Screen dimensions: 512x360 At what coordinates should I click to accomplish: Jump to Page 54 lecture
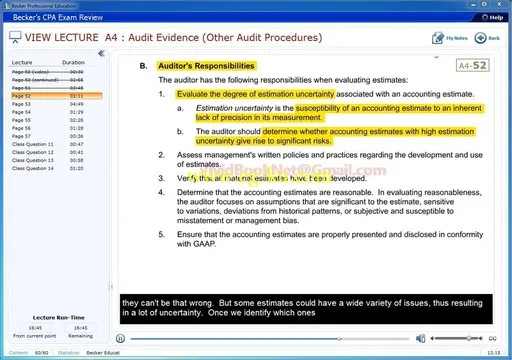48,112
